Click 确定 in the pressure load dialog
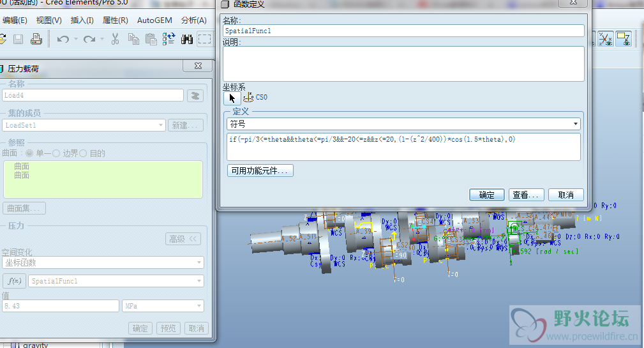Screen dimensions: 644x348 (140, 328)
